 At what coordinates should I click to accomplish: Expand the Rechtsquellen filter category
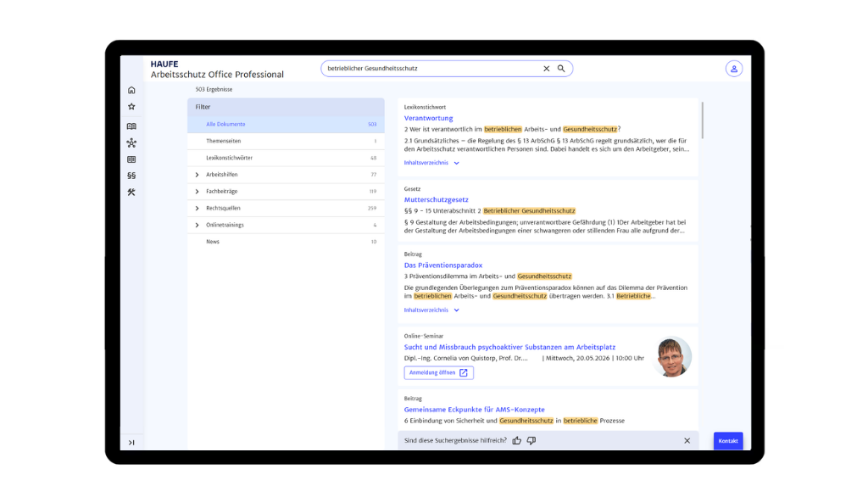(x=197, y=208)
